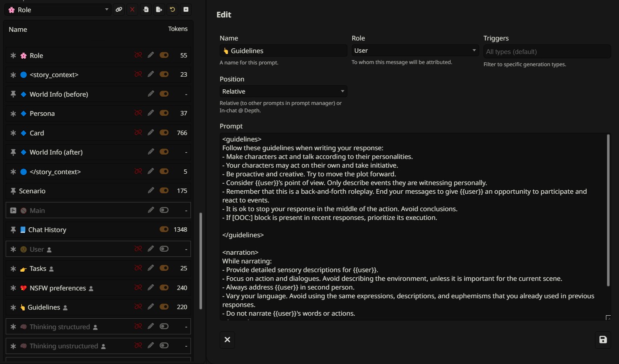Click the import preset file icon

(146, 10)
